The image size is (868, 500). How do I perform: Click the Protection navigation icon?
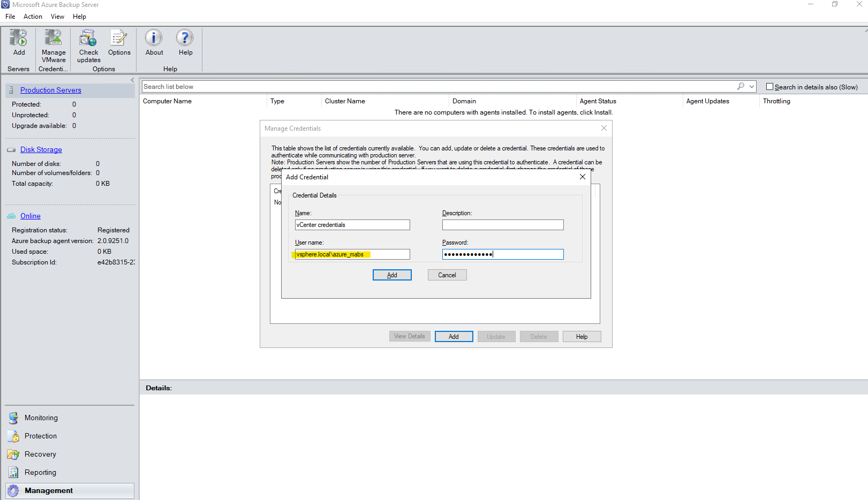click(13, 436)
